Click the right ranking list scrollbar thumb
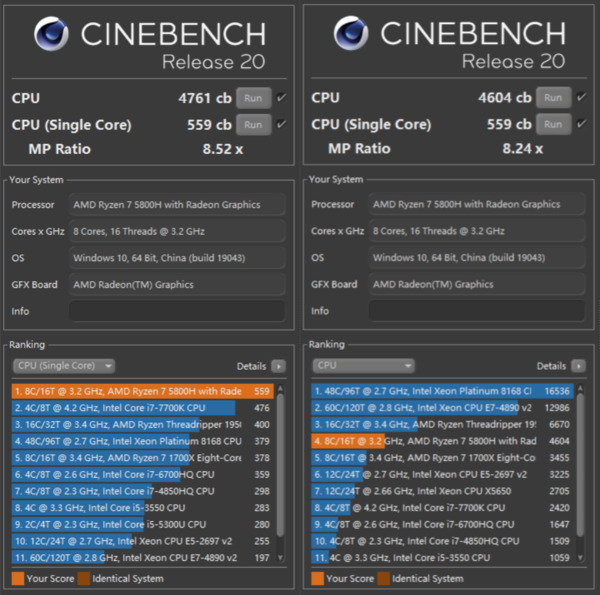Screen dimensions: 600x595 coord(580,465)
